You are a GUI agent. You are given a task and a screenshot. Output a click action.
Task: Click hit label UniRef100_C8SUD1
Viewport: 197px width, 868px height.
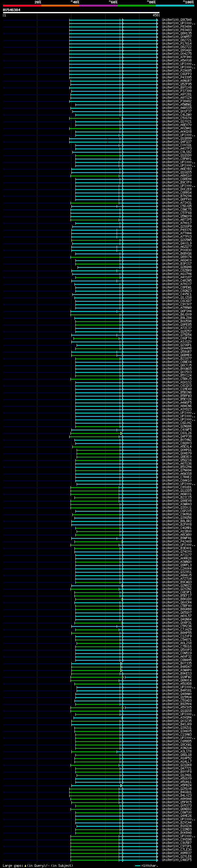[x=176, y=487]
